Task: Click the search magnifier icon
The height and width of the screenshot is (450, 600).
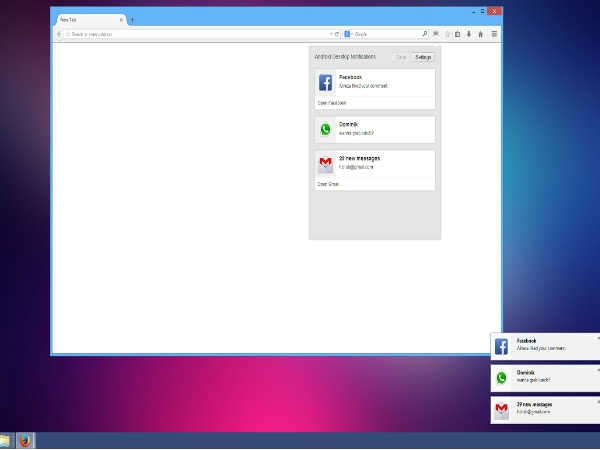Action: (x=424, y=34)
